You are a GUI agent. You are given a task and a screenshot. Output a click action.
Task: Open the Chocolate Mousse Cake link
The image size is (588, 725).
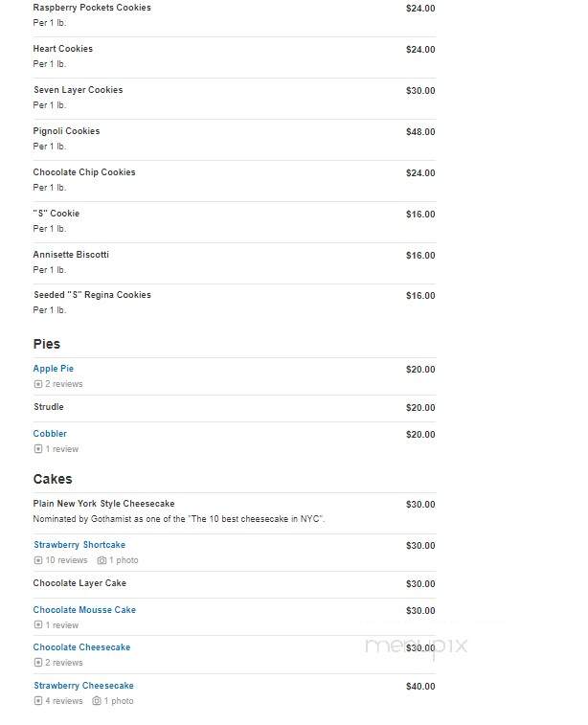84,610
